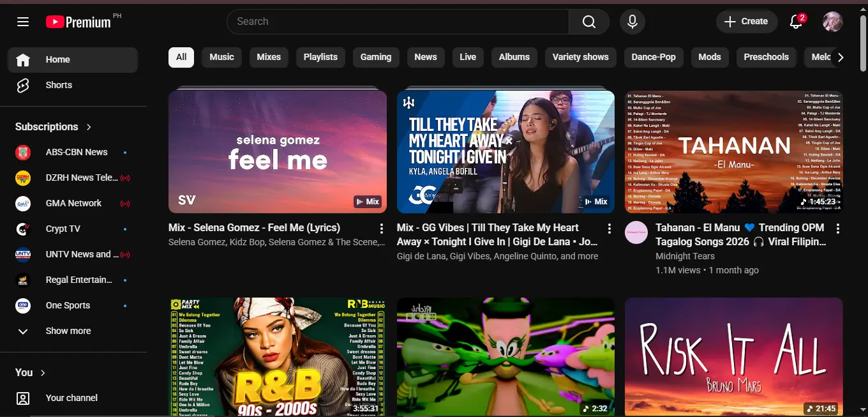The height and width of the screenshot is (417, 868).
Task: Select the Variety shows chip
Action: [581, 57]
